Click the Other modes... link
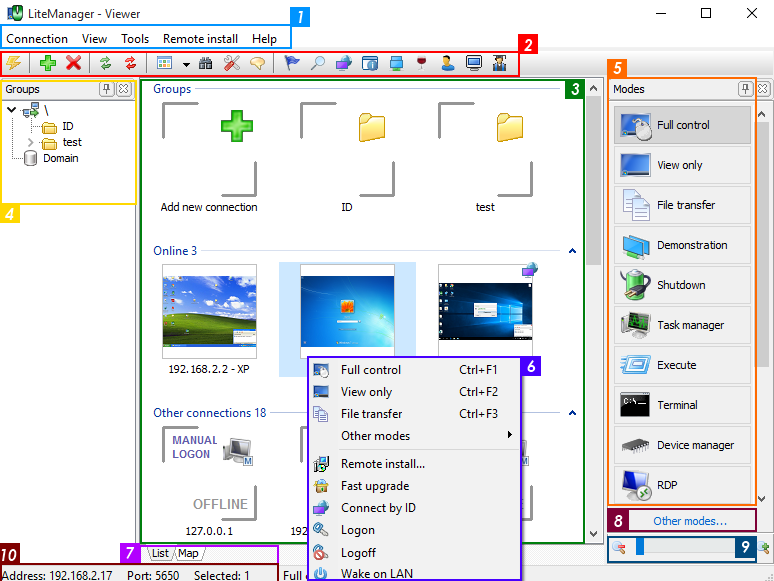 tap(690, 521)
